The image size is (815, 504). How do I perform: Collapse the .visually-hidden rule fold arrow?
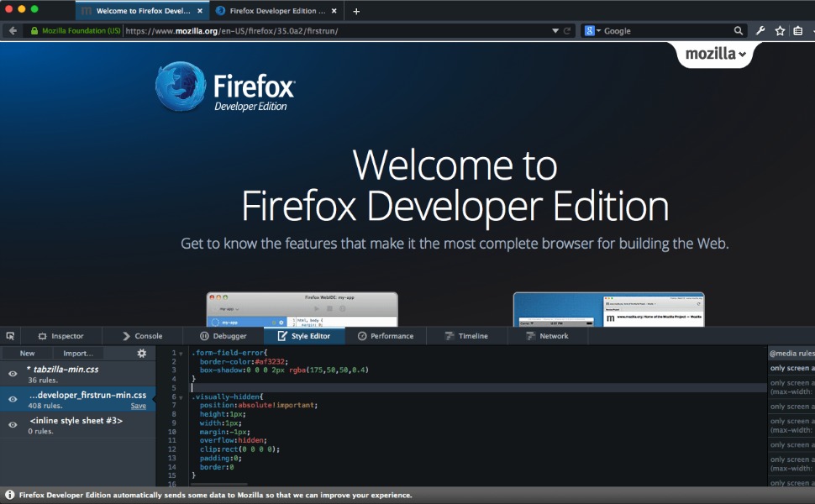point(181,397)
